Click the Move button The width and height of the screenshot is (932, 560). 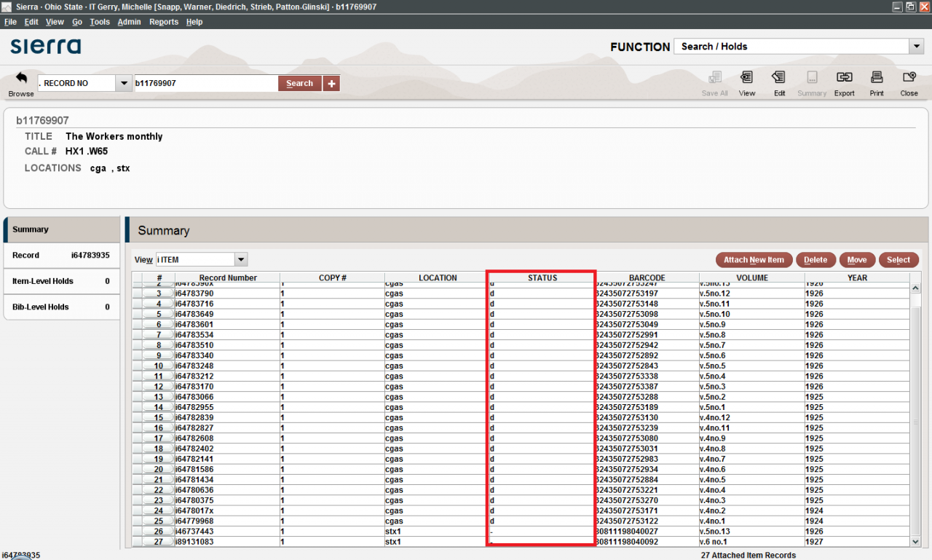pyautogui.click(x=857, y=260)
